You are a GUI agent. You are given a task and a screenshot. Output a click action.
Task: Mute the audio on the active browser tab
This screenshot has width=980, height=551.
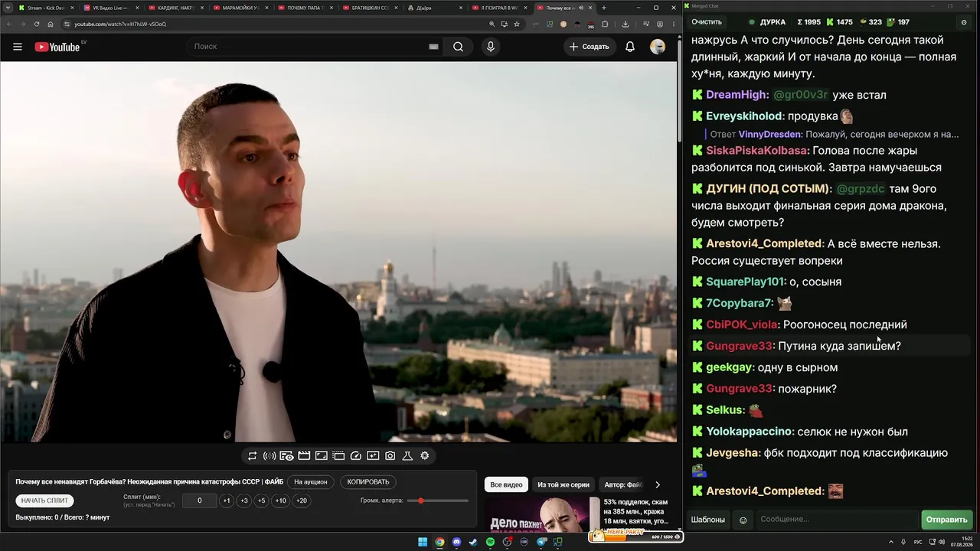pos(580,8)
